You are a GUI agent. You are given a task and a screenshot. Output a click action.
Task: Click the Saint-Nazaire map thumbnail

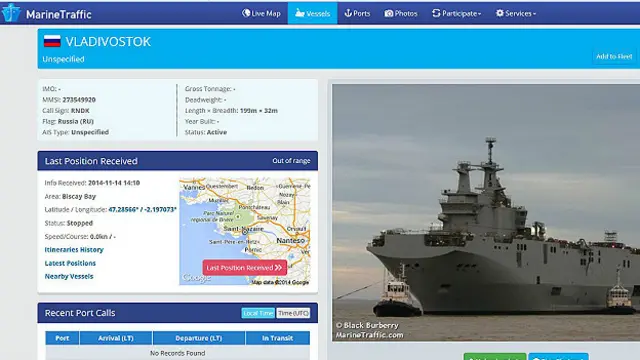(245, 231)
